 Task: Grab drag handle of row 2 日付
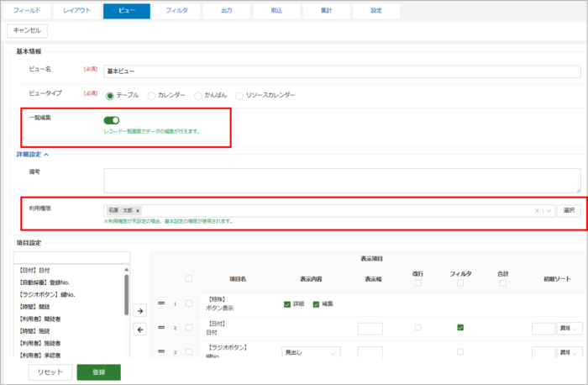pyautogui.click(x=161, y=328)
